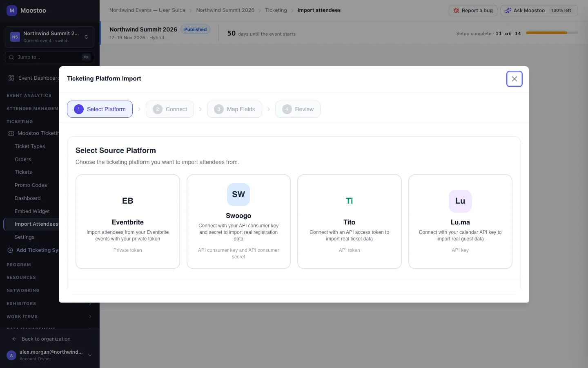
Task: Click the "Select Source Platform" heading
Action: [116, 150]
